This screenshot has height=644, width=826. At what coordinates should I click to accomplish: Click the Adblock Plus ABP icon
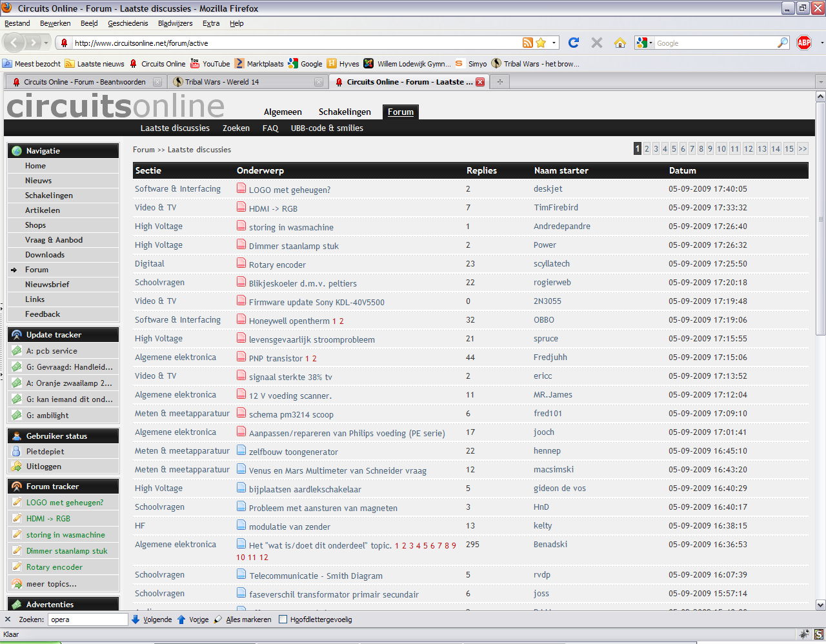(x=804, y=43)
